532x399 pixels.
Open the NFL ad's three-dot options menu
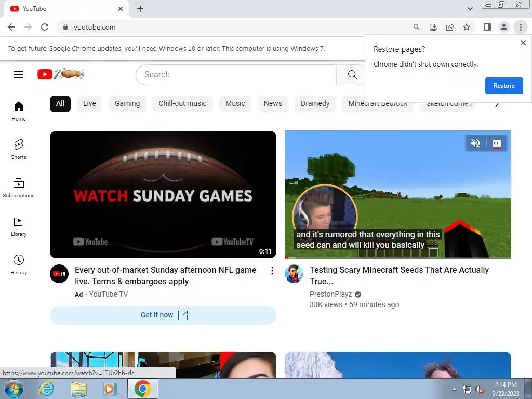(x=272, y=271)
